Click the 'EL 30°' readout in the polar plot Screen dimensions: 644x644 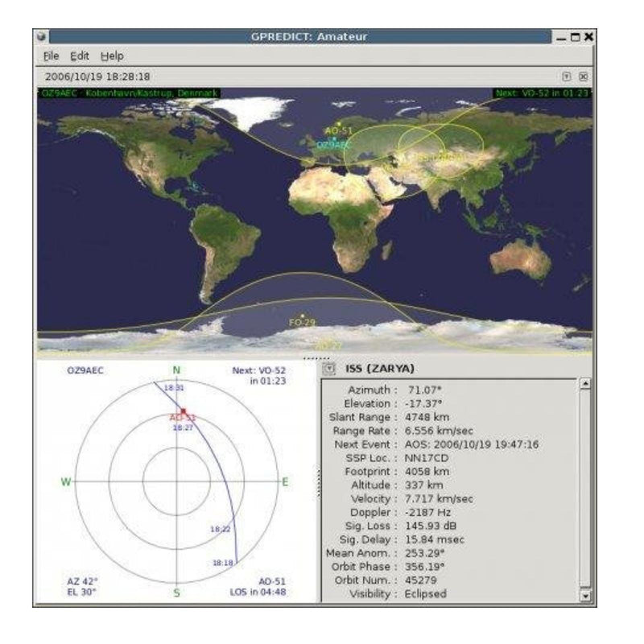click(81, 592)
